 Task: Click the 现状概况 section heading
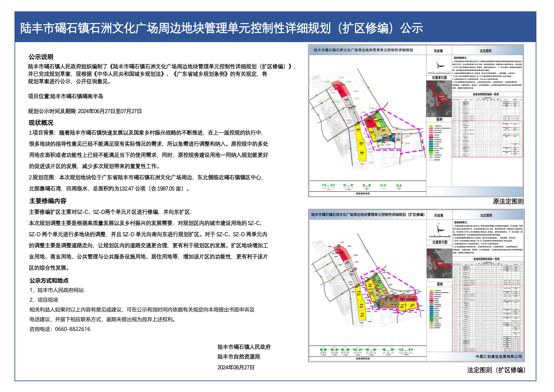point(41,123)
